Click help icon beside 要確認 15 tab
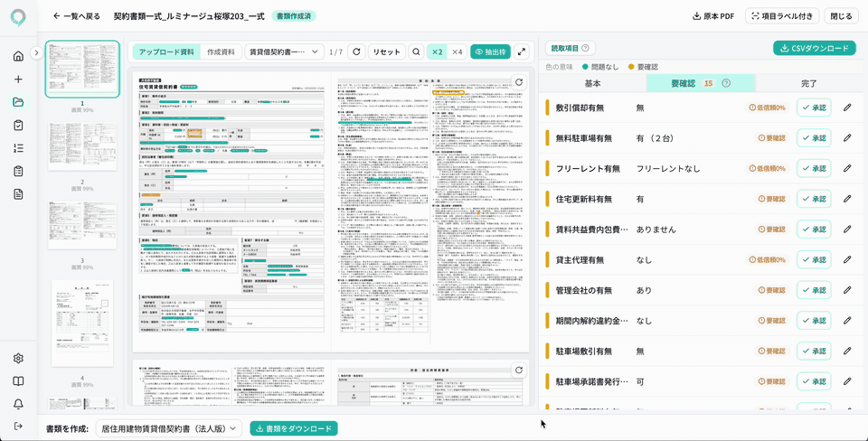The width and height of the screenshot is (868, 441). tap(726, 83)
